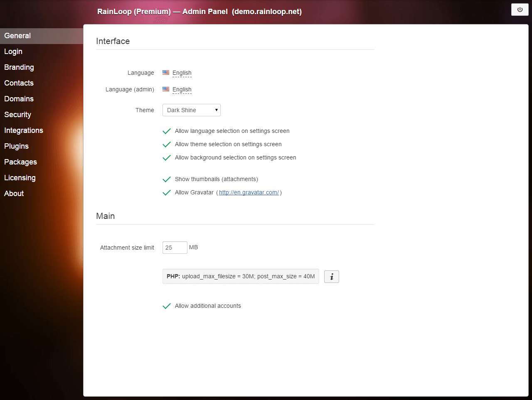Go to the Plugins sidebar item
This screenshot has height=400, width=532.
(x=17, y=146)
